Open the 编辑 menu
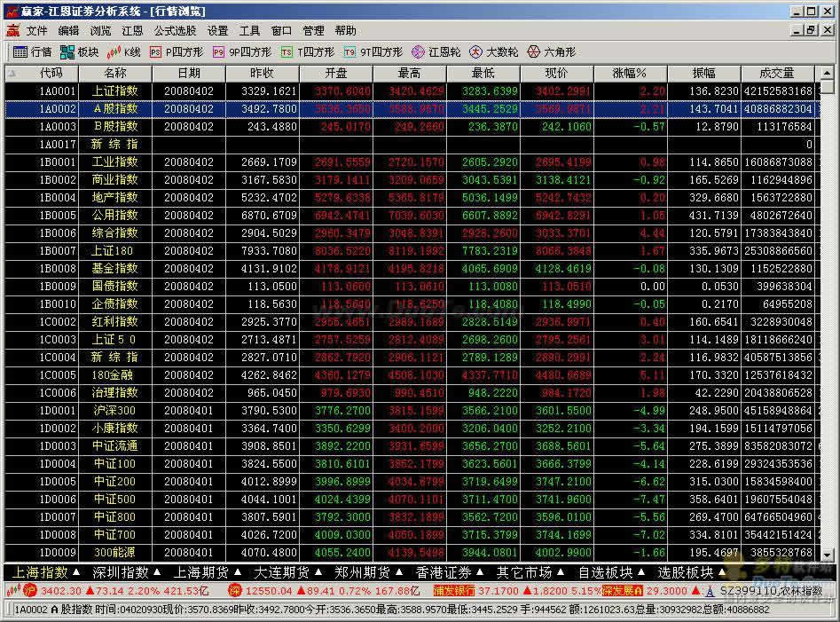 (68, 30)
